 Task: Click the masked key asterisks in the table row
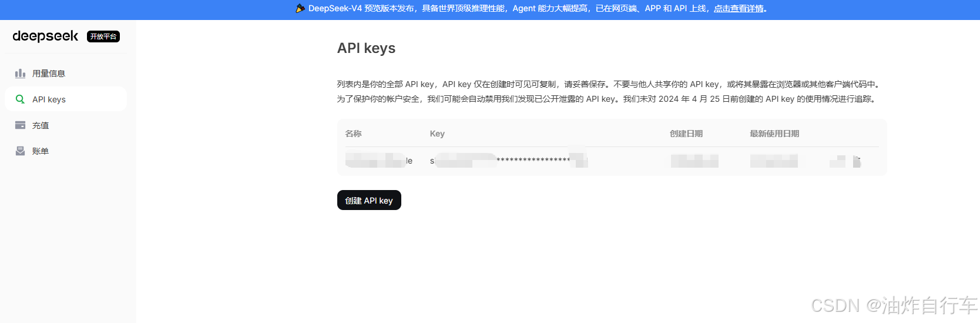point(533,160)
